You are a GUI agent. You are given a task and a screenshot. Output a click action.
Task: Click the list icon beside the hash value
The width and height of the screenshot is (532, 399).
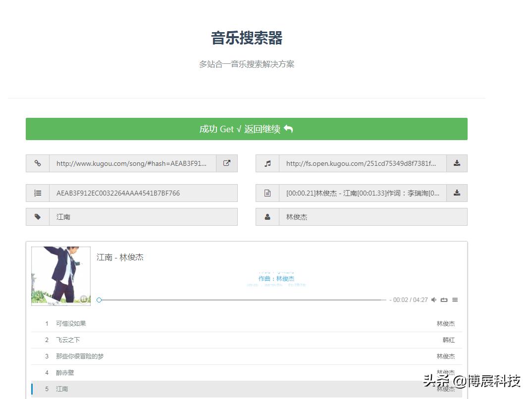[x=38, y=193]
